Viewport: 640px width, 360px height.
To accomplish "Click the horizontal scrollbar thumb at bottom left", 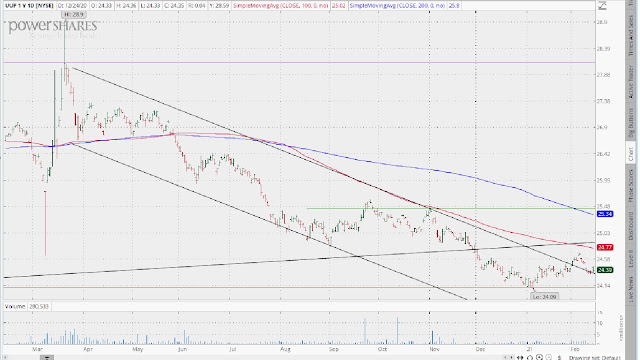I will (47, 358).
